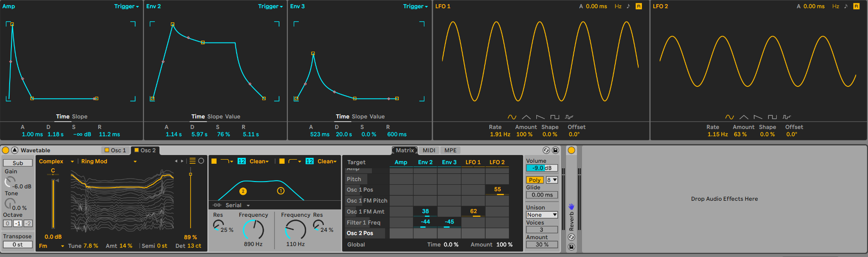Viewport: 868px width, 257px height.
Task: Select sawtooth waveform for LFO 1
Action: coord(540,117)
